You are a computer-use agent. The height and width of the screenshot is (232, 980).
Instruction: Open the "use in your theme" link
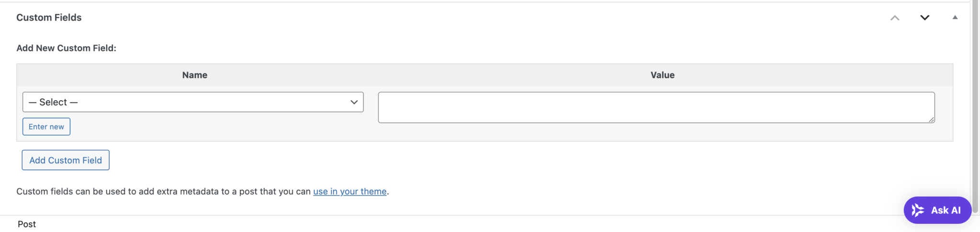pyautogui.click(x=350, y=191)
